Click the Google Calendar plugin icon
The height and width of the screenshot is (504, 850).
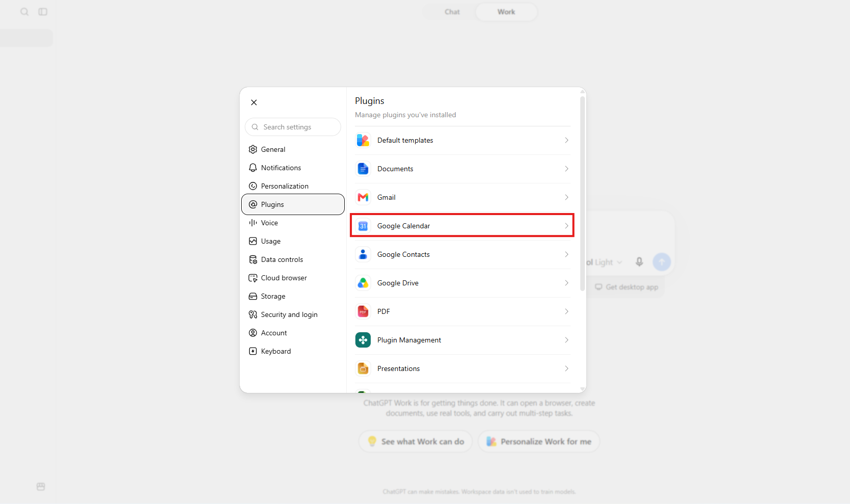coord(363,226)
